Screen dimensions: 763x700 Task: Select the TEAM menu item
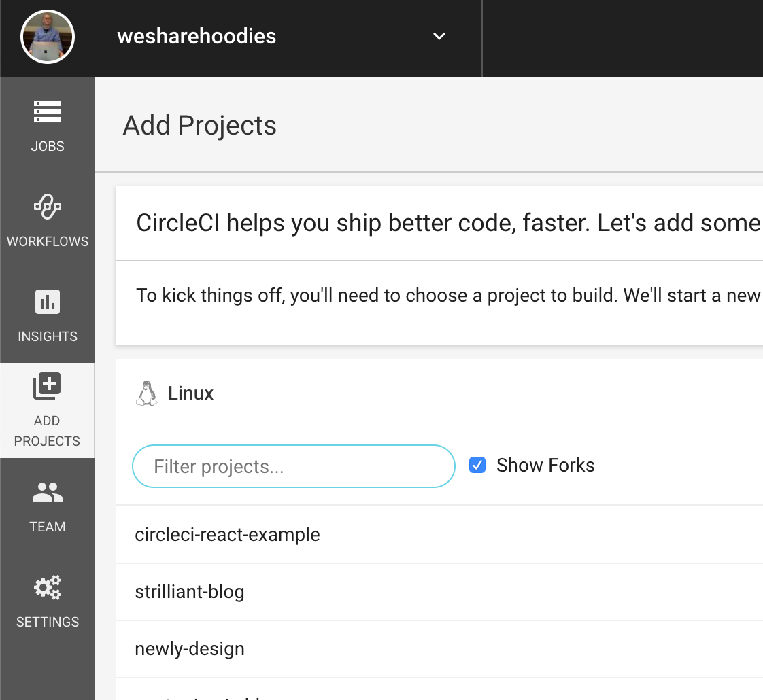(x=47, y=526)
